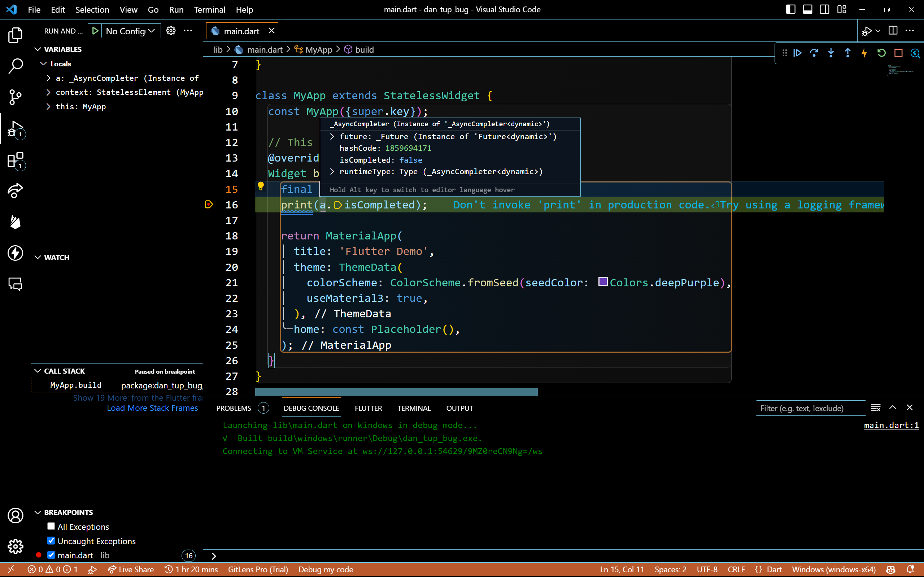Viewport: 924px width, 577px height.
Task: Click the Load More Stack Frames link
Action: click(152, 408)
